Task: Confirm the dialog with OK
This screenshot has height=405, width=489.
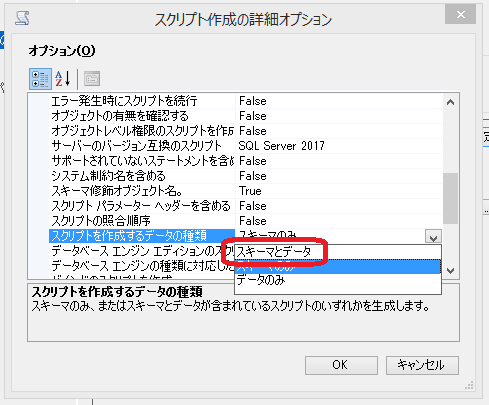Action: point(341,365)
